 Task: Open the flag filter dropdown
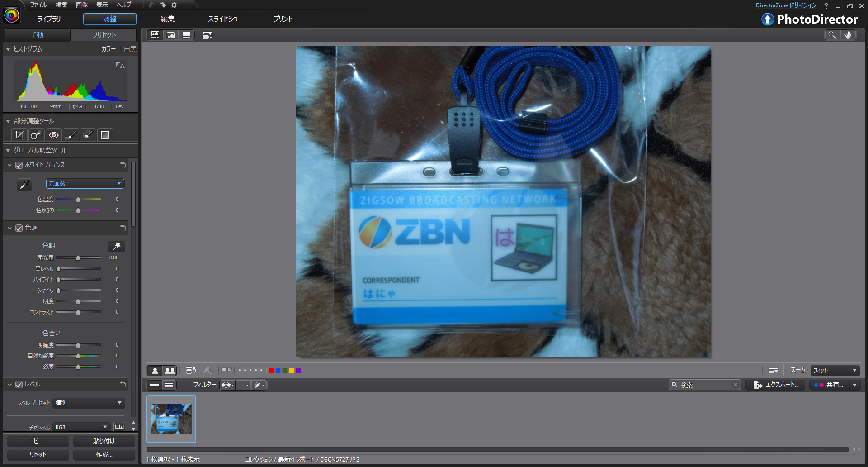pyautogui.click(x=227, y=385)
